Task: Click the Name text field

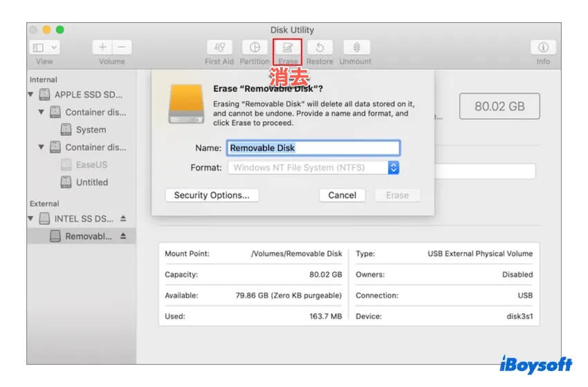Action: tap(313, 147)
